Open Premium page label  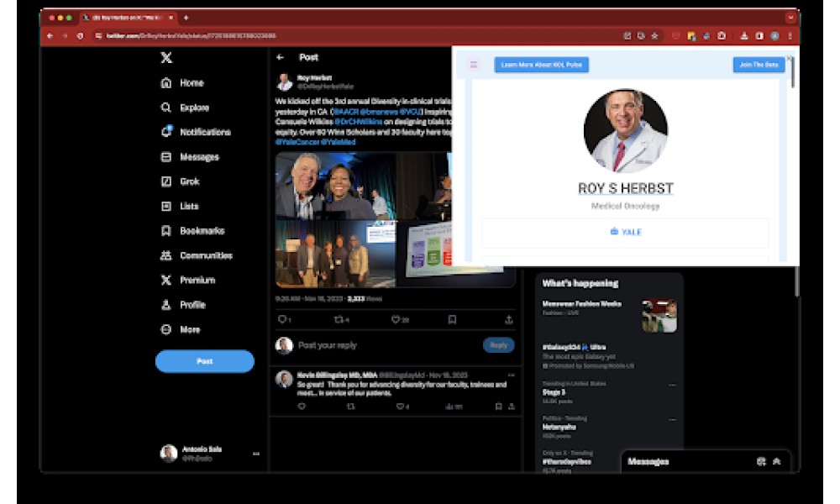point(197,280)
